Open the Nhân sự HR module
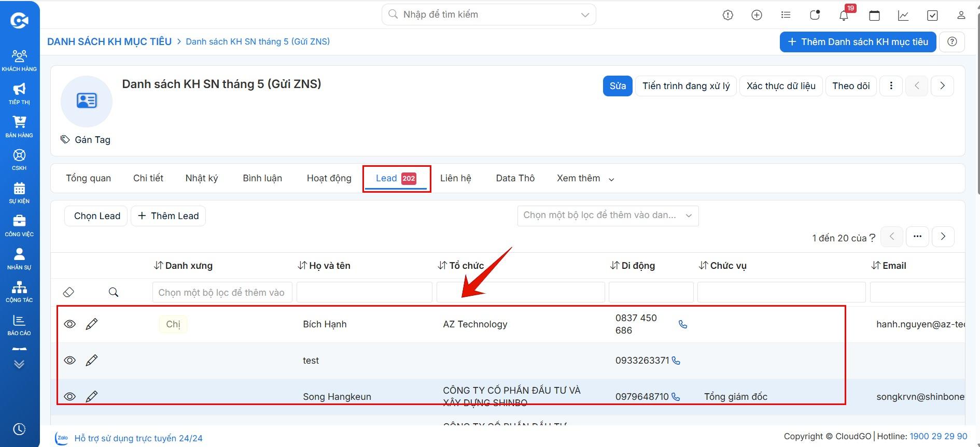Image resolution: width=980 pixels, height=447 pixels. coord(19,258)
